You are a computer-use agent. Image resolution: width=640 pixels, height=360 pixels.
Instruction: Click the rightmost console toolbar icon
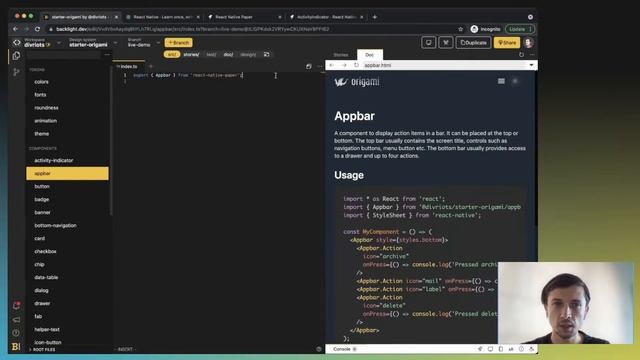[531, 349]
